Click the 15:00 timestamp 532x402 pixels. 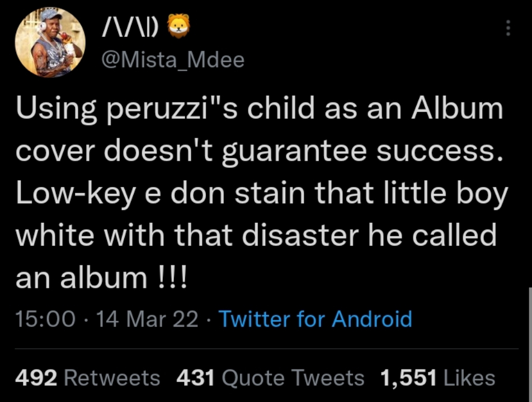pos(45,319)
